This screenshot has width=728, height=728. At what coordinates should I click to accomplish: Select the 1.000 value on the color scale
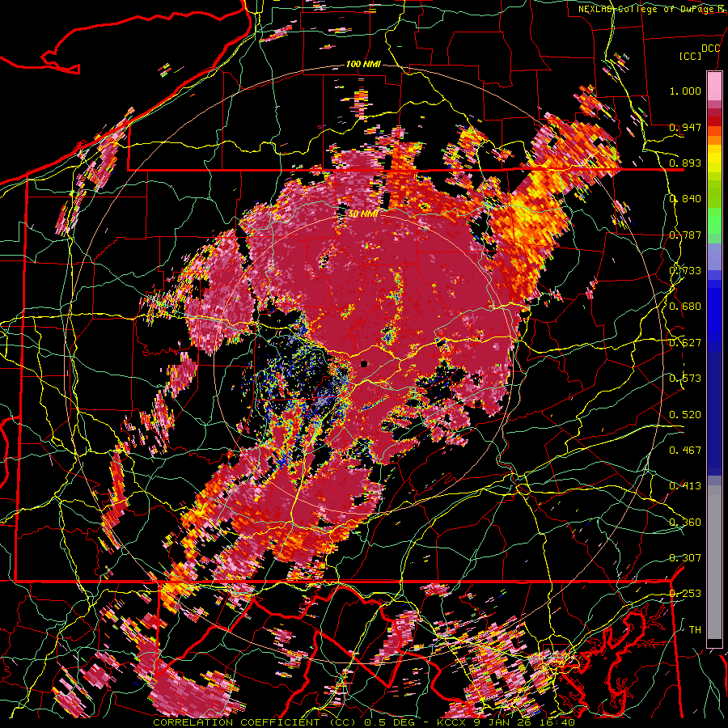(685, 91)
